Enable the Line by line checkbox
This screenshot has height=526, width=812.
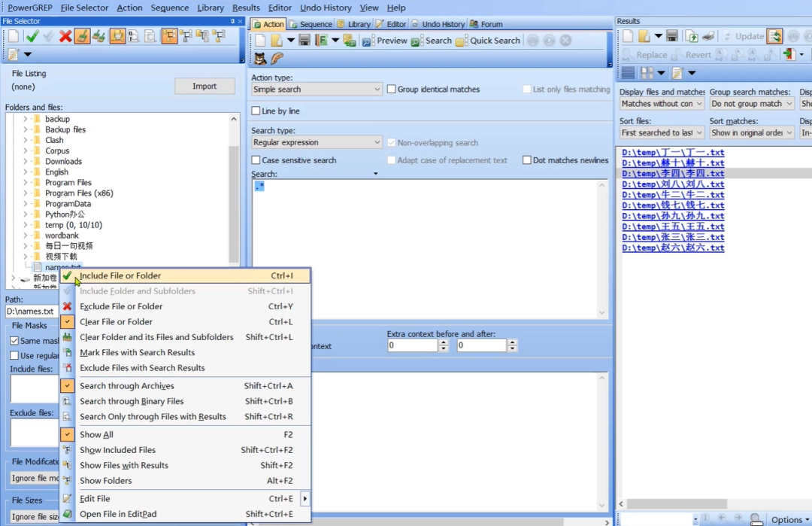click(x=256, y=111)
